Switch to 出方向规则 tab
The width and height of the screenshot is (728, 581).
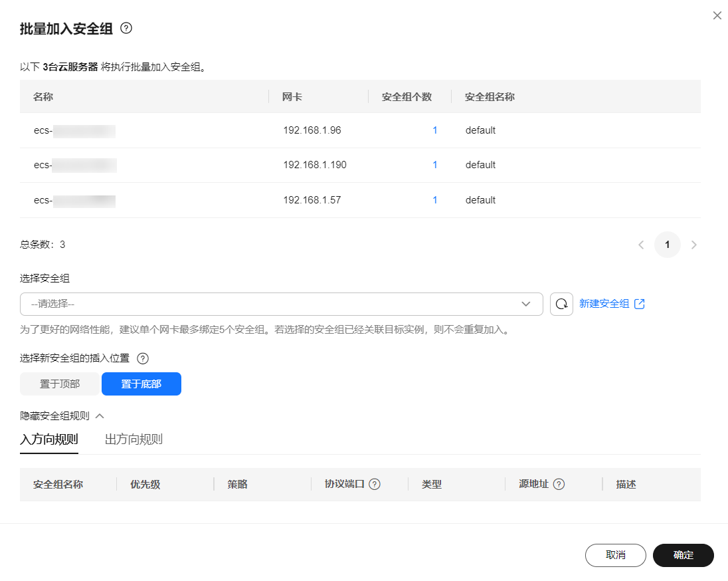(x=133, y=439)
